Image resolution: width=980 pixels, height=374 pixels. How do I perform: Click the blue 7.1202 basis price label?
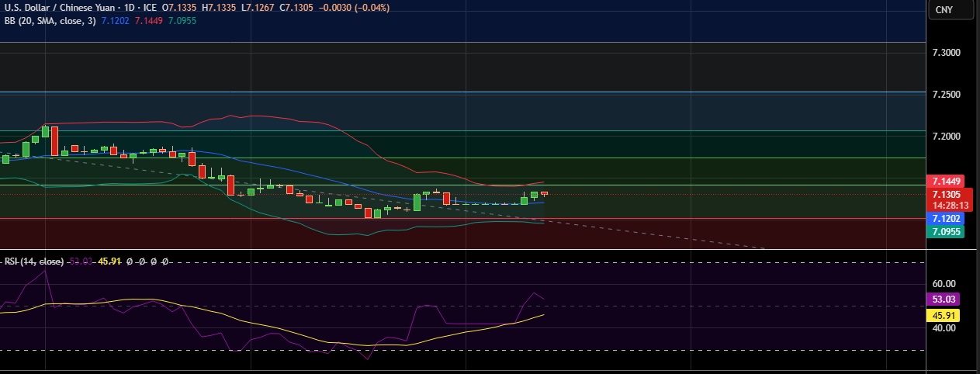[x=946, y=220]
